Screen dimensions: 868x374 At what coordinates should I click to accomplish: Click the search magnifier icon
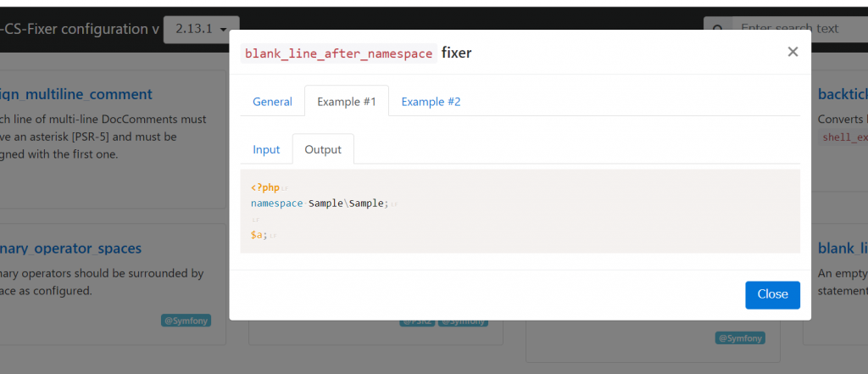click(x=717, y=30)
